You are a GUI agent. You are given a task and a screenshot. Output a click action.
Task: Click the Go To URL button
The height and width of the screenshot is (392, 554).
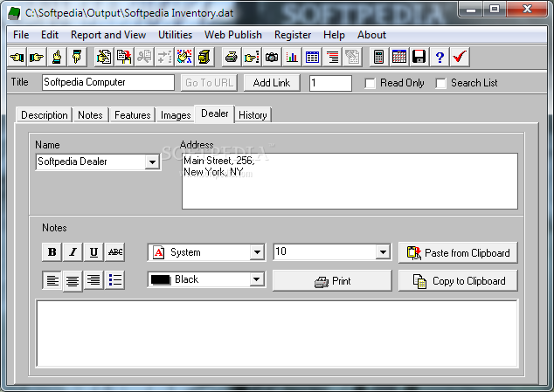point(209,83)
